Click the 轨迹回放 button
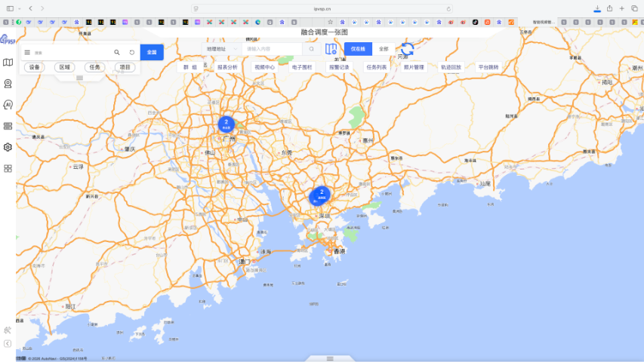Image resolution: width=644 pixels, height=362 pixels. coord(451,67)
